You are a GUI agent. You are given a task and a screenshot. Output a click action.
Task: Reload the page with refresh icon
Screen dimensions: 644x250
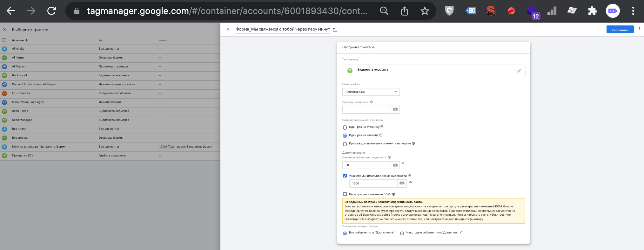tap(51, 11)
